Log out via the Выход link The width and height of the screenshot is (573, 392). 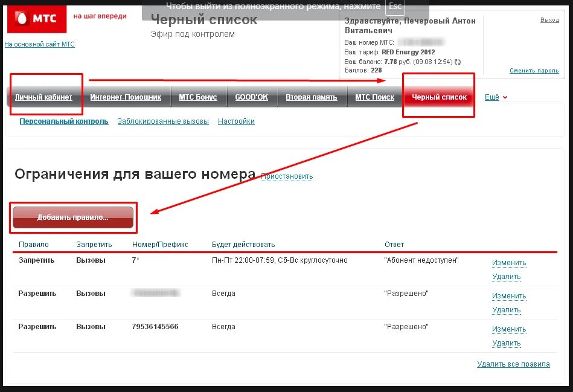[549, 20]
